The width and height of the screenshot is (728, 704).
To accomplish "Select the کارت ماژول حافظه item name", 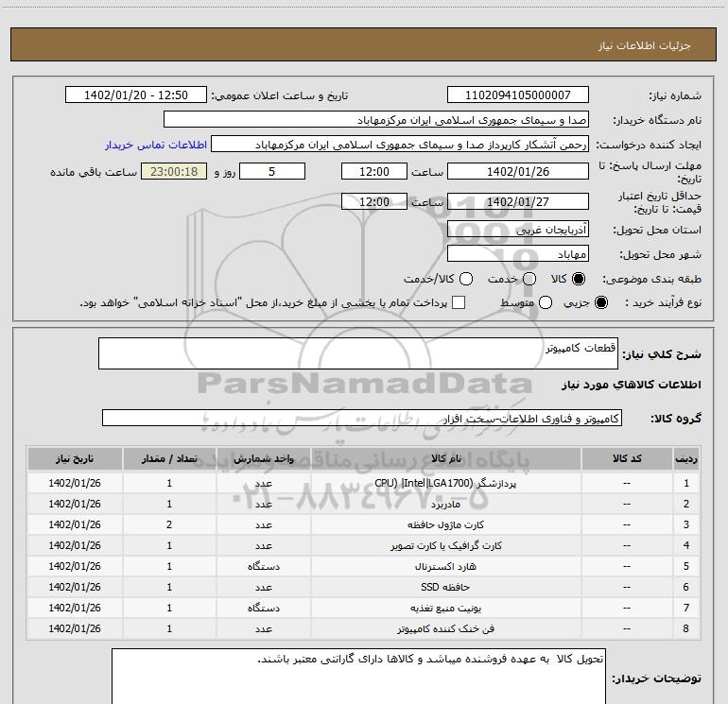I will 445,524.
